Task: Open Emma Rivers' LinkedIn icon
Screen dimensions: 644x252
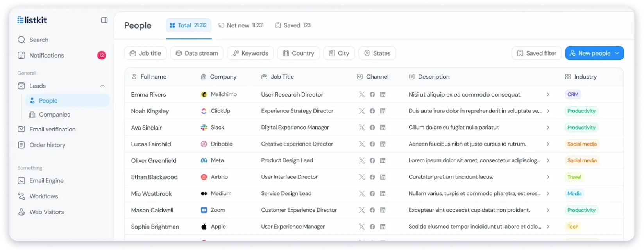Action: (x=383, y=95)
